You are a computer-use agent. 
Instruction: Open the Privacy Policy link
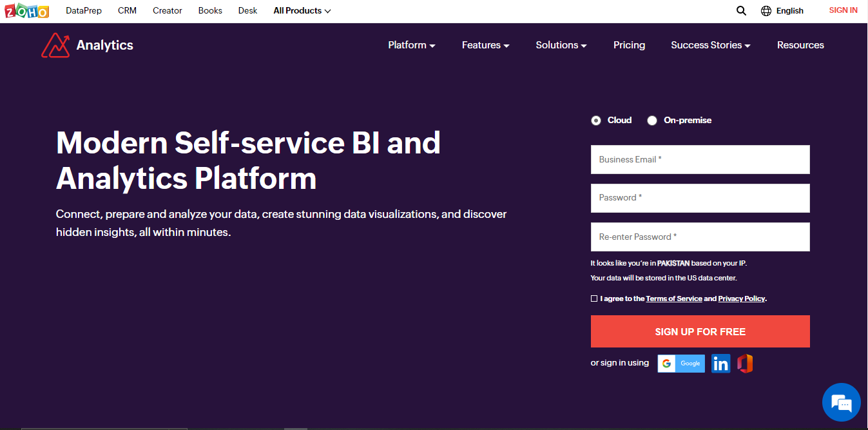pos(742,298)
